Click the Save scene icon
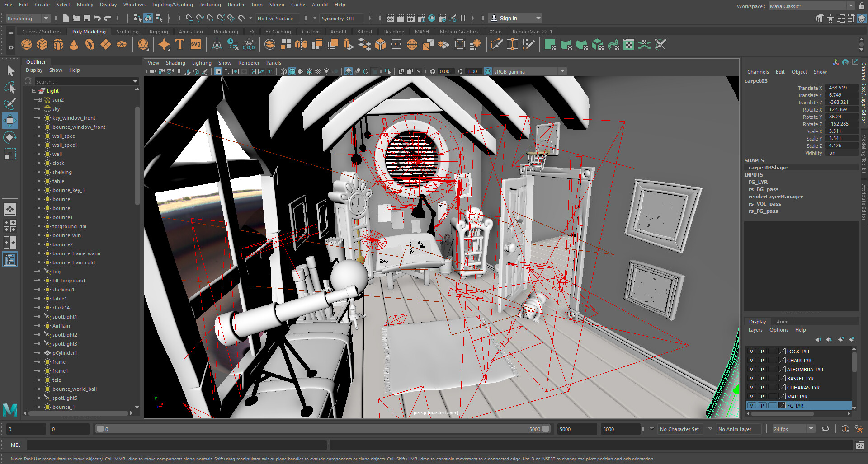The height and width of the screenshot is (464, 868). [87, 19]
